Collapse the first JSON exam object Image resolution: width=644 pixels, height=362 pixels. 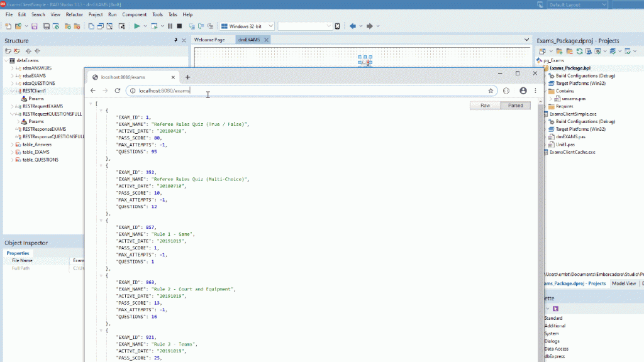coord(101,111)
